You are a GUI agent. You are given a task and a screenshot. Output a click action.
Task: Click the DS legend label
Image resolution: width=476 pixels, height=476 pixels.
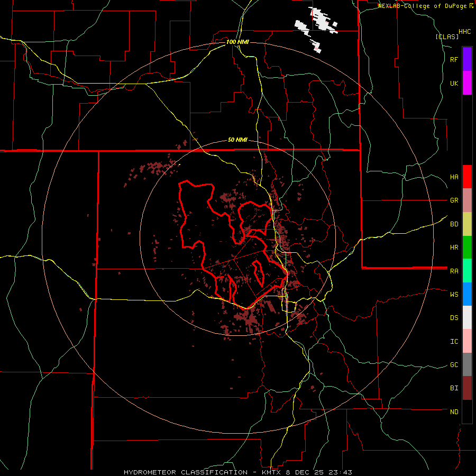454,318
